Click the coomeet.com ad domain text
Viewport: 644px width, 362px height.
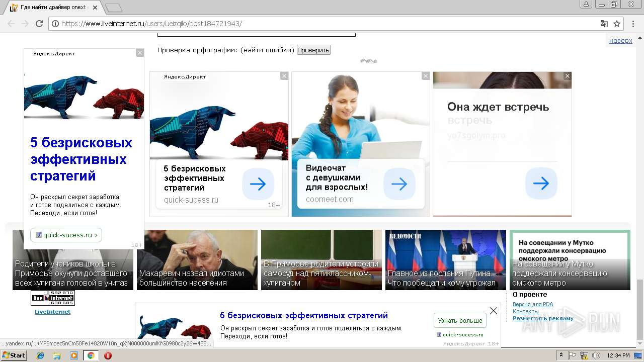[330, 199]
